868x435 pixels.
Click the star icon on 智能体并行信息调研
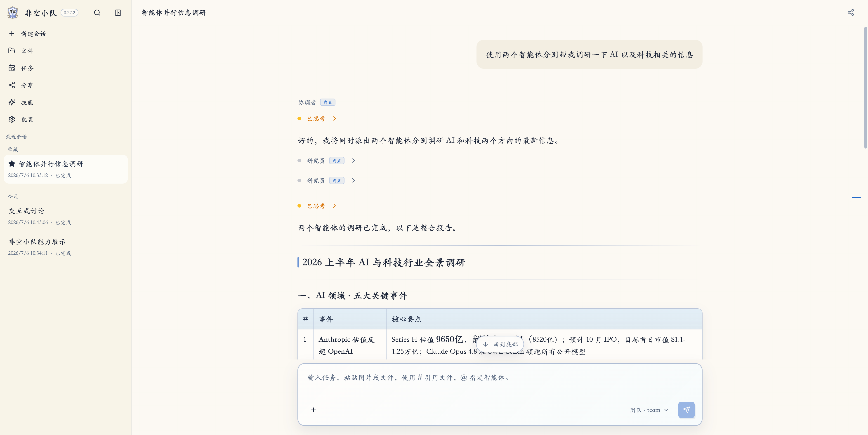point(12,164)
